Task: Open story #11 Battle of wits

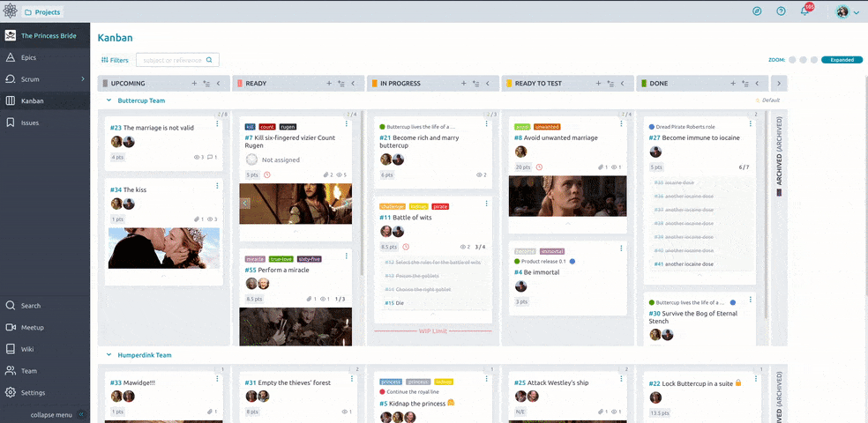Action: pos(405,218)
